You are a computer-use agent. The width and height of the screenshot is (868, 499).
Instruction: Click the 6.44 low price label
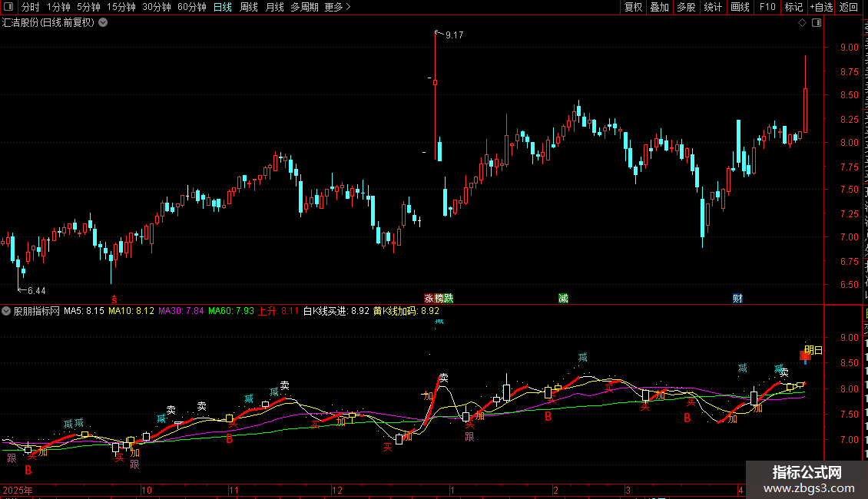[37, 290]
